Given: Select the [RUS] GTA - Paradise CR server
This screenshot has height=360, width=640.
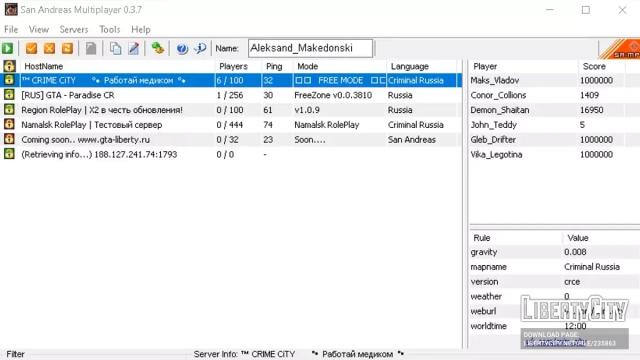Looking at the screenshot, I should pos(231,95).
